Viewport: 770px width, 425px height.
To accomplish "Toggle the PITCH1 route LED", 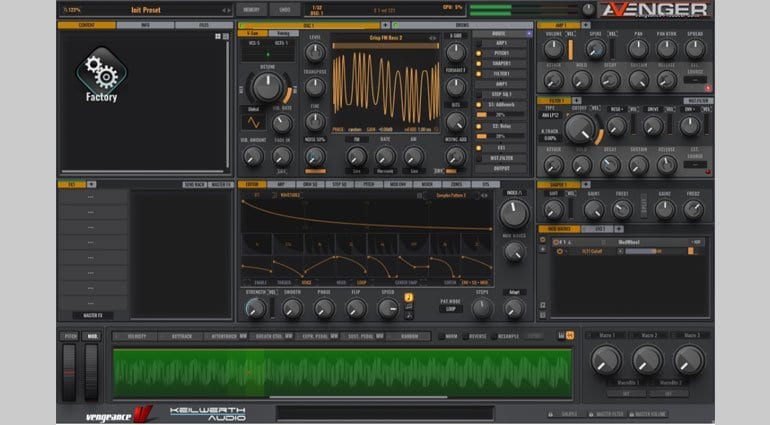I will point(478,53).
